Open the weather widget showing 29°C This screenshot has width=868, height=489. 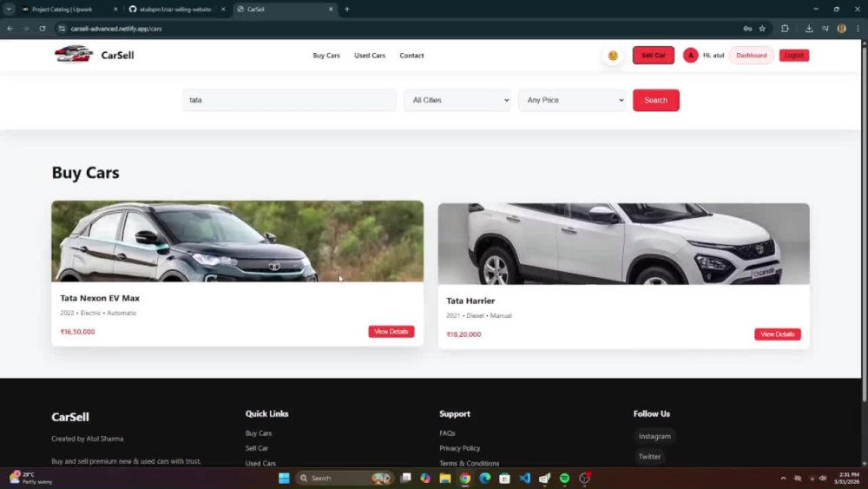click(x=30, y=478)
